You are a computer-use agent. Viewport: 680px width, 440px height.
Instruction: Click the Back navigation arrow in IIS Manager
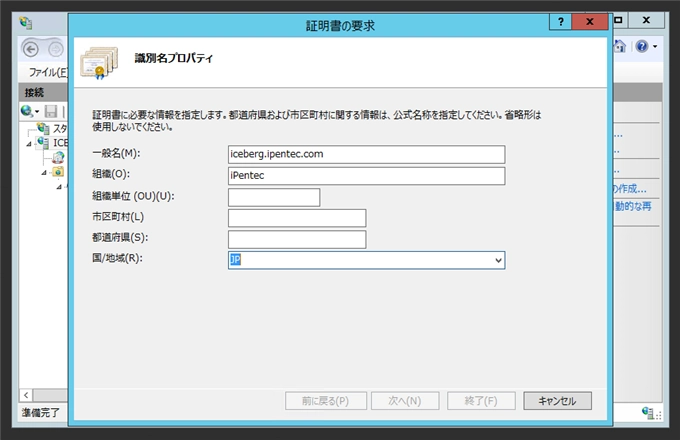(31, 49)
